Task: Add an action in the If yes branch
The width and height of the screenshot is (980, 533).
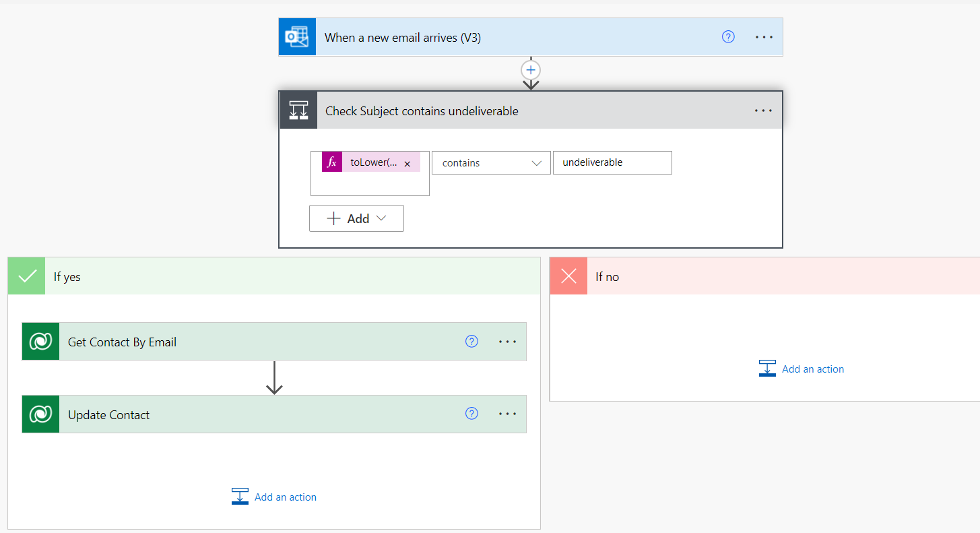Action: coord(274,497)
